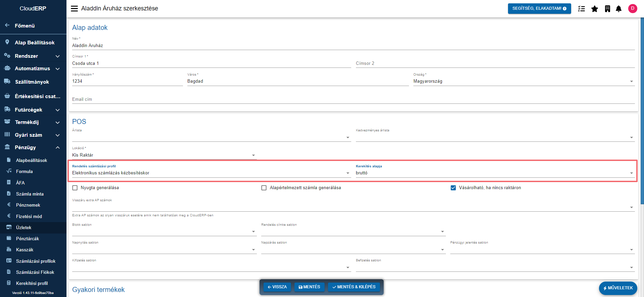Image resolution: width=644 pixels, height=297 pixels.
Task: Uncheck Vásárolható, ha nincs raktáron
Action: (x=453, y=188)
